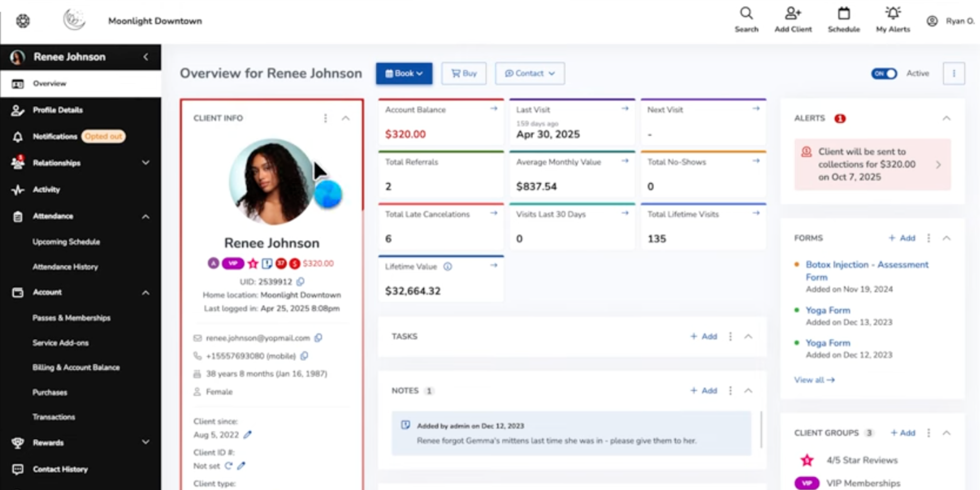Copy the client UID using copy icon

point(300,282)
